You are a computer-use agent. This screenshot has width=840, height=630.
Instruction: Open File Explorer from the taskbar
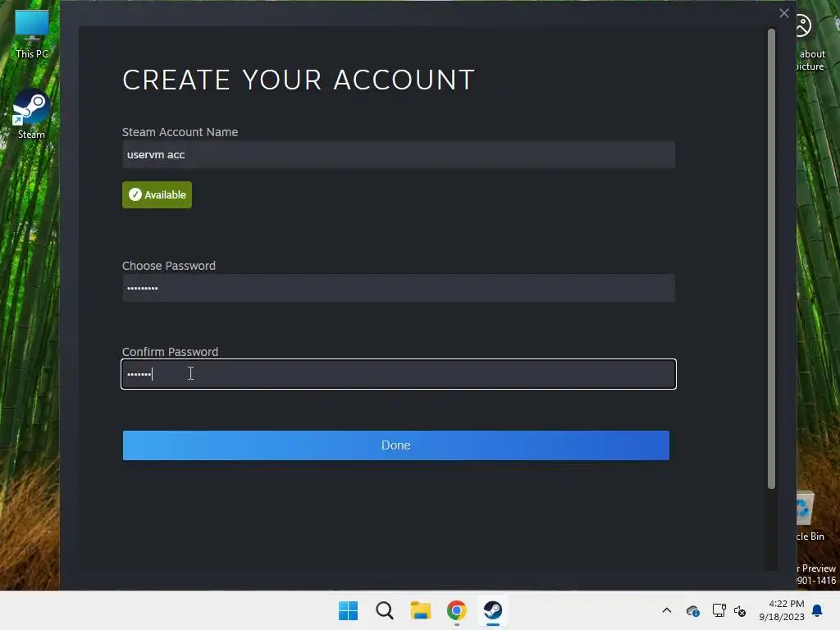tap(421, 610)
